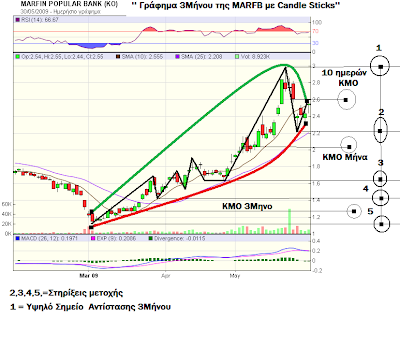Click the '-0.2' MACD axis value

coord(317,271)
